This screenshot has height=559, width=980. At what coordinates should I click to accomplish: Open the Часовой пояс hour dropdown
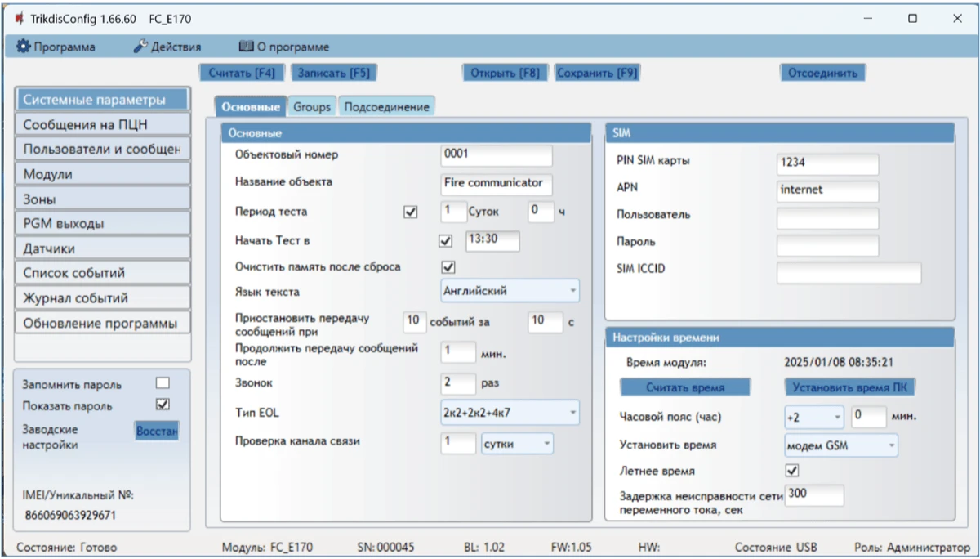[813, 417]
